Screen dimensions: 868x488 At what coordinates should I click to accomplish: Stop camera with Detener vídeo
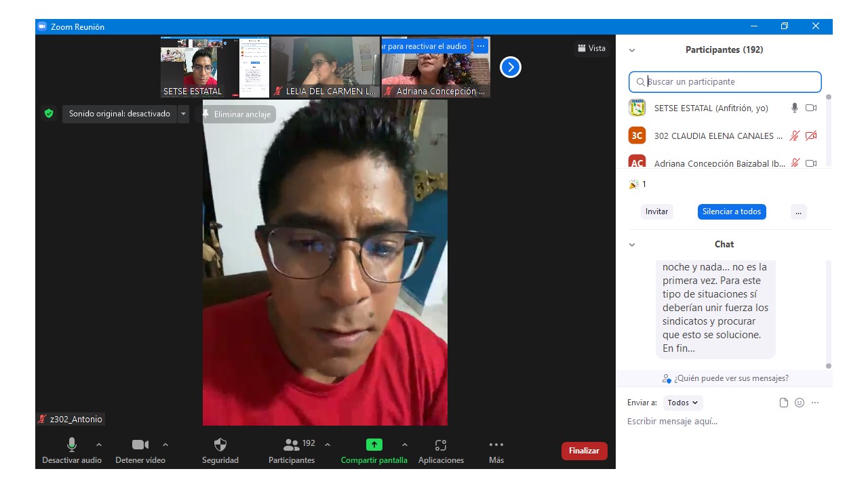(140, 451)
